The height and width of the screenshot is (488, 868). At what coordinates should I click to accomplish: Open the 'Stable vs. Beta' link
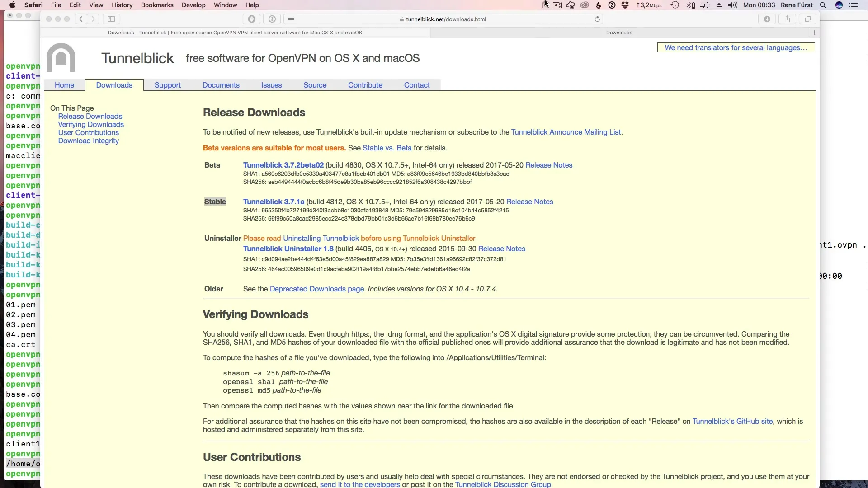click(x=387, y=148)
